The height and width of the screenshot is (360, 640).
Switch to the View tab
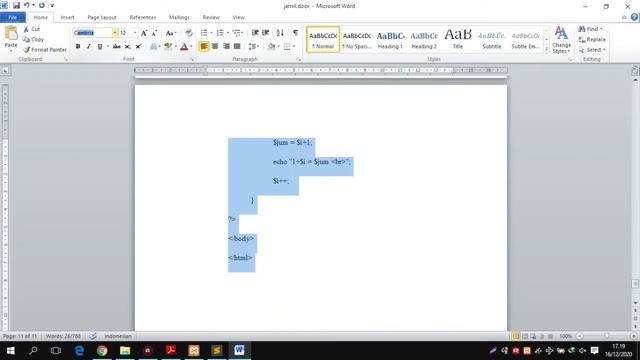point(239,17)
